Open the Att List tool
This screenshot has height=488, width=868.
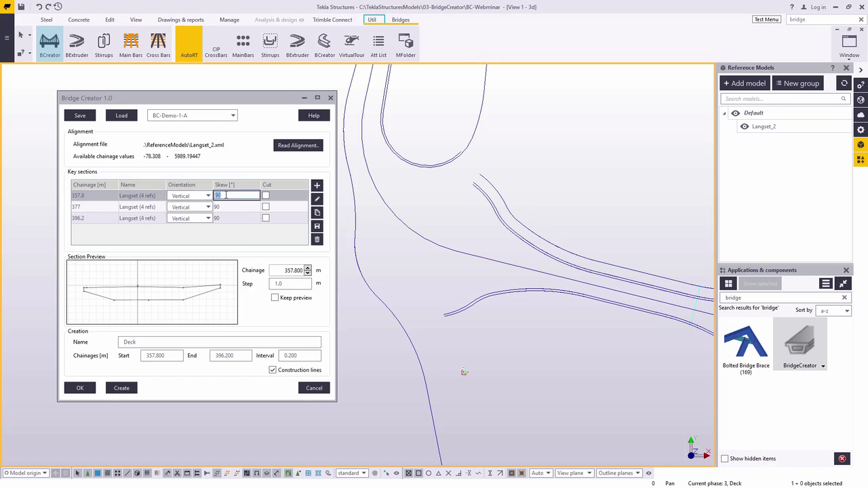(x=378, y=44)
